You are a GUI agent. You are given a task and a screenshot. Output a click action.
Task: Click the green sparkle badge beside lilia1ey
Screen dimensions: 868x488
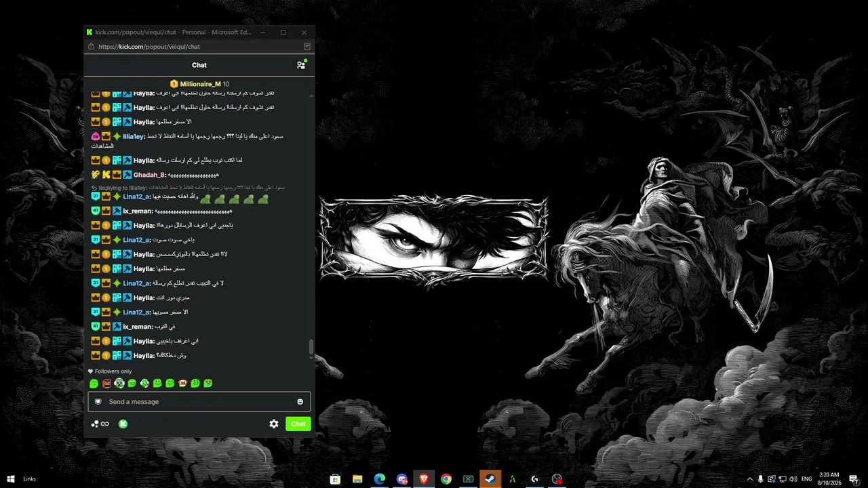click(117, 136)
